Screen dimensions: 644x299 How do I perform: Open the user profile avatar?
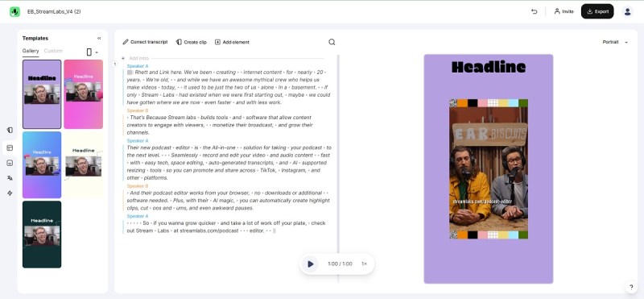click(627, 11)
